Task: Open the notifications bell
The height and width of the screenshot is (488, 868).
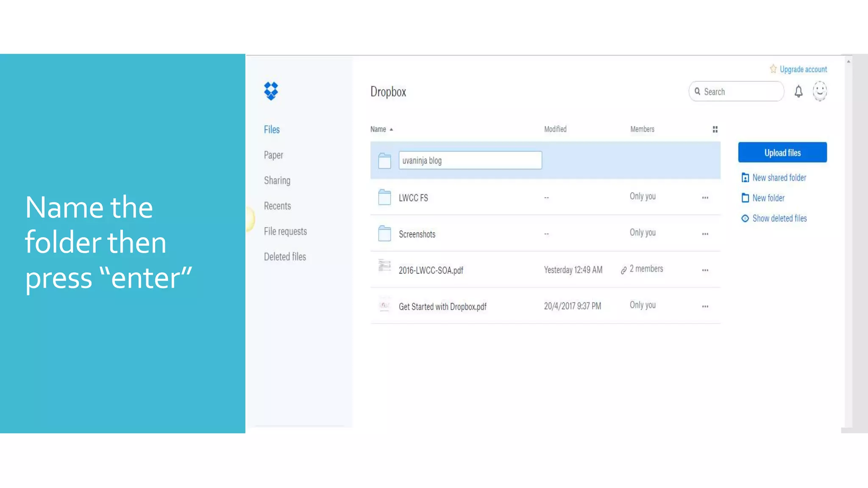Action: click(798, 91)
